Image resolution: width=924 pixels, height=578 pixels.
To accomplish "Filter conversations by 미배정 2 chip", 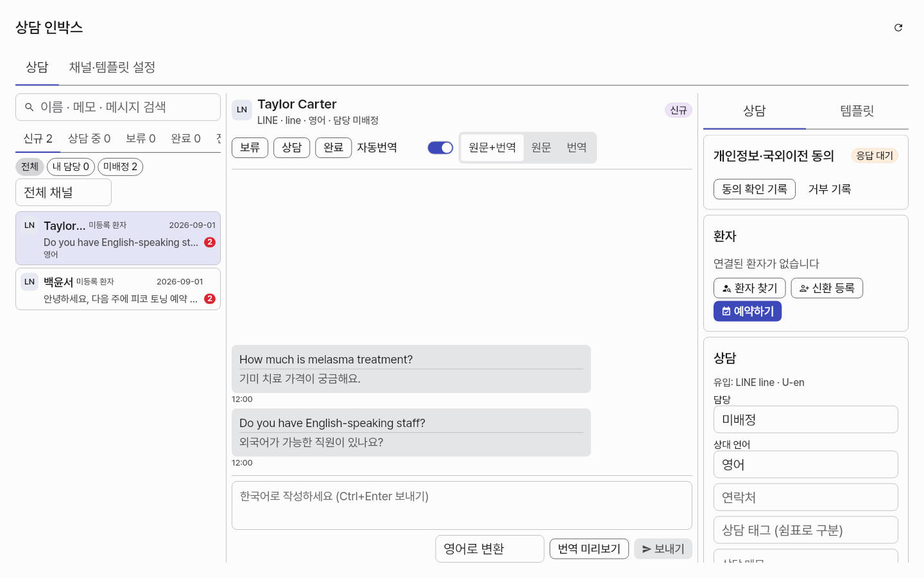I will tap(120, 167).
